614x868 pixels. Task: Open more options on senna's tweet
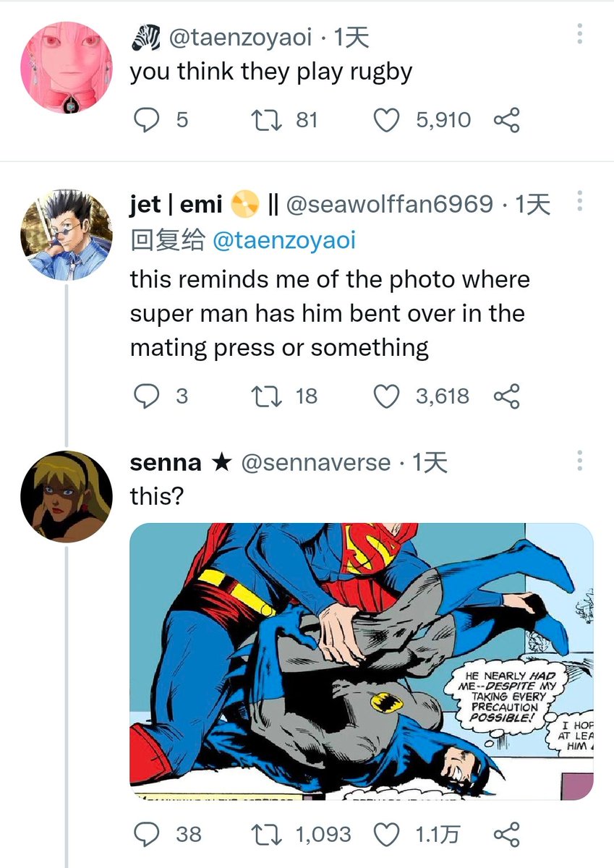click(x=579, y=462)
